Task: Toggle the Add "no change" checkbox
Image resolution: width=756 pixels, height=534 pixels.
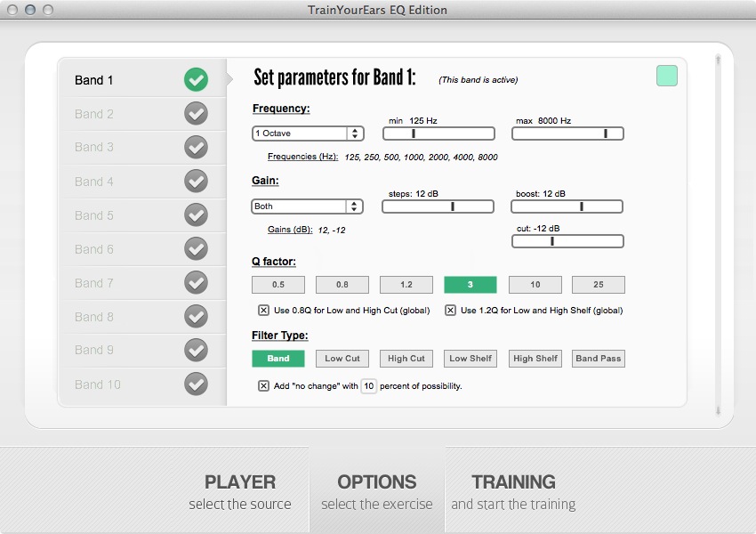Action: [263, 386]
